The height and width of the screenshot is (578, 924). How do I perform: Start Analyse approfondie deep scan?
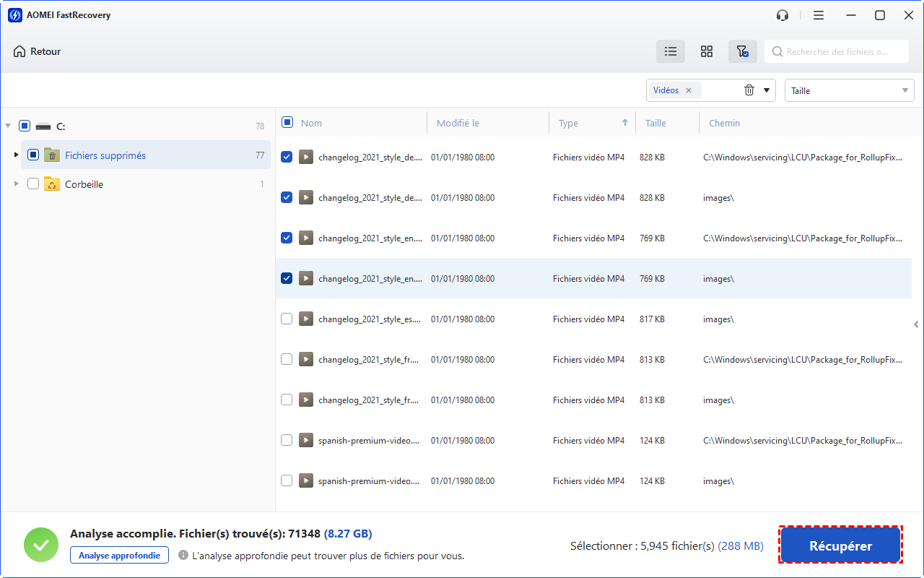119,555
